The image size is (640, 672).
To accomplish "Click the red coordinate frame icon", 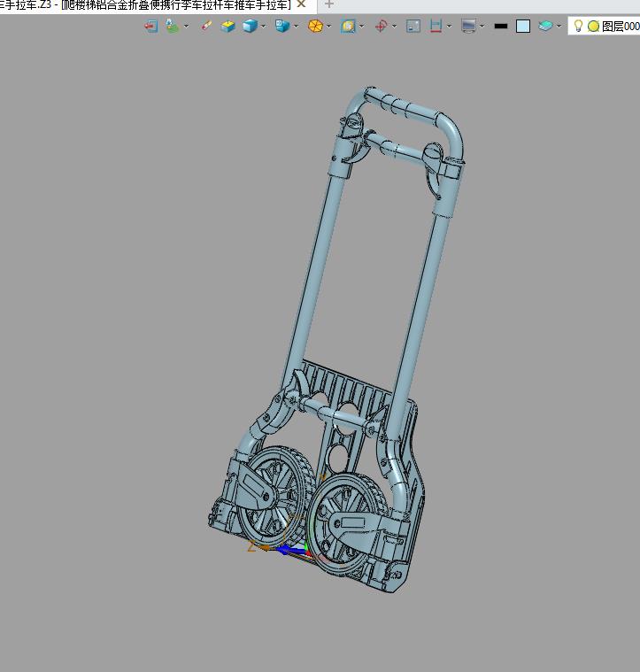I will click(381, 27).
